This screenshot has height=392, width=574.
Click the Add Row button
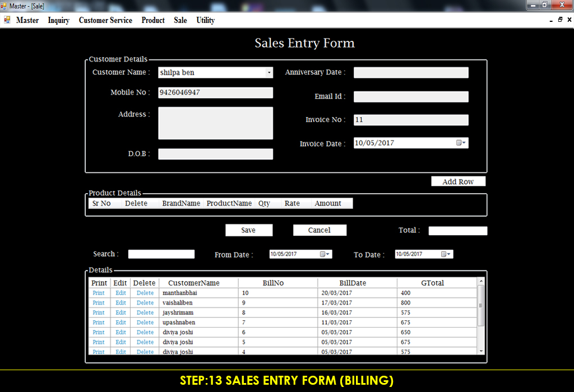click(x=459, y=181)
